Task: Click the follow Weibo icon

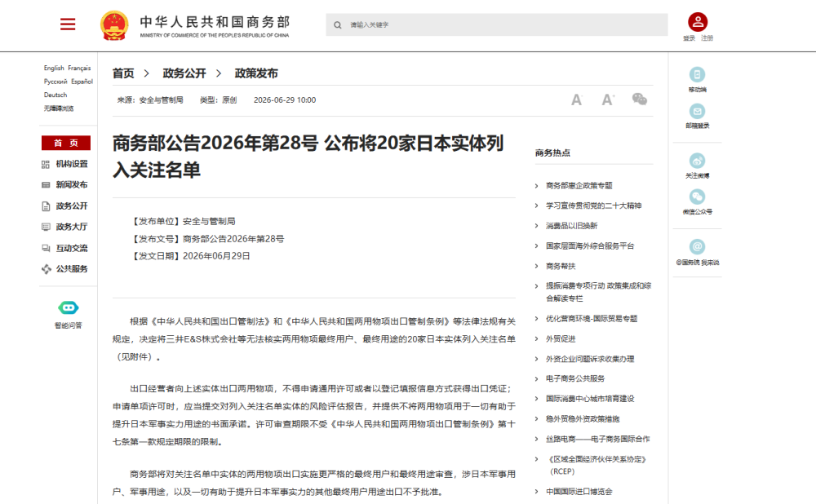Action: coord(698,161)
